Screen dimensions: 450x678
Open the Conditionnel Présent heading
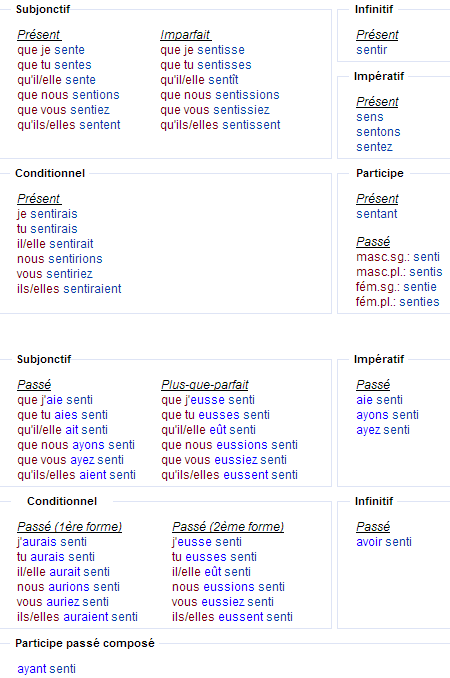click(39, 199)
